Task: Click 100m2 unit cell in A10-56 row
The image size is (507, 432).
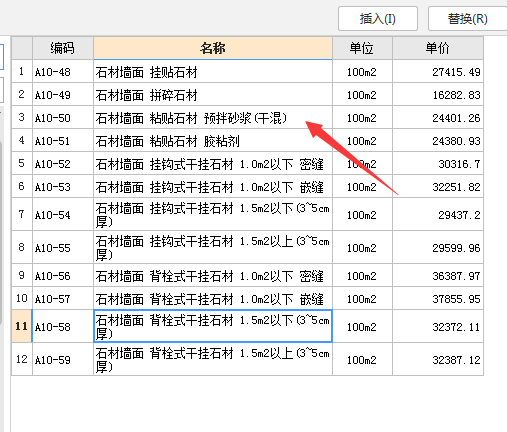Action: (x=362, y=276)
